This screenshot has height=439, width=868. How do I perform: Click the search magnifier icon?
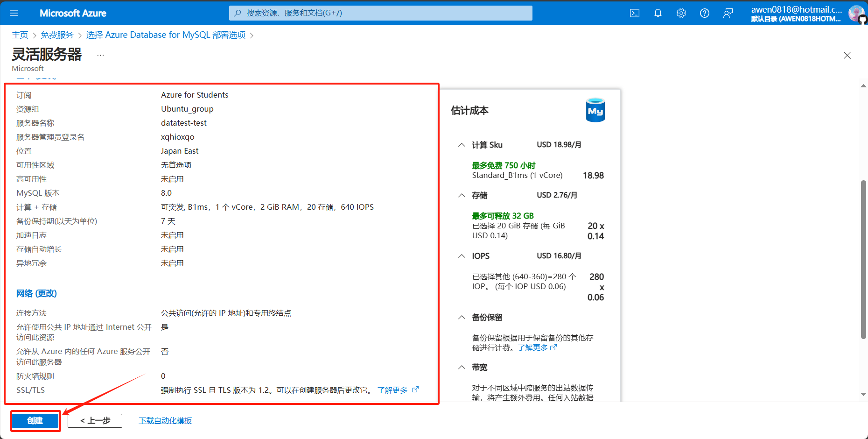pos(238,13)
